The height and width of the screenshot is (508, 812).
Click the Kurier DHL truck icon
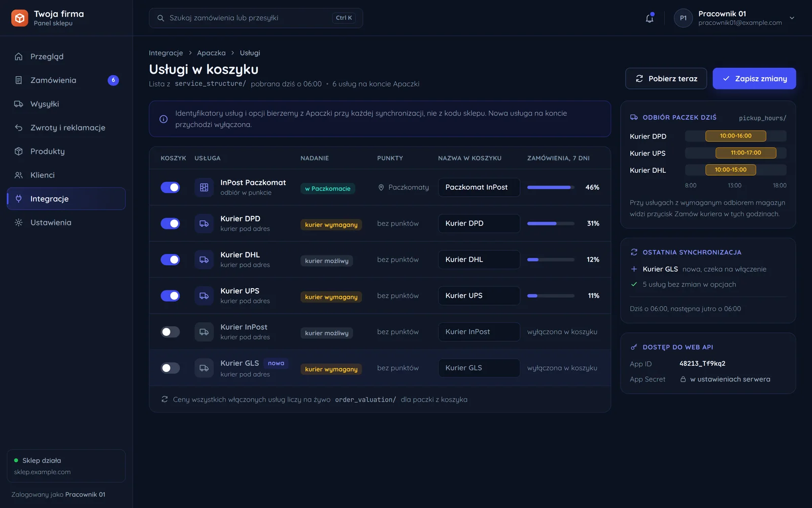pos(204,260)
